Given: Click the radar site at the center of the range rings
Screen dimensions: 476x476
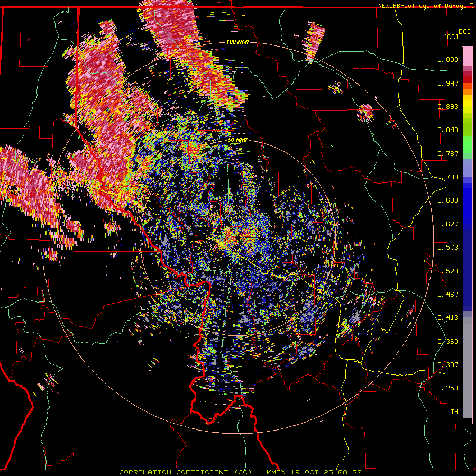Looking at the screenshot, I should [x=238, y=238].
